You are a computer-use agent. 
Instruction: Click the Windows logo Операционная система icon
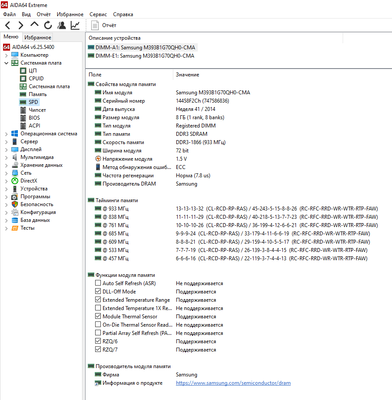15,134
